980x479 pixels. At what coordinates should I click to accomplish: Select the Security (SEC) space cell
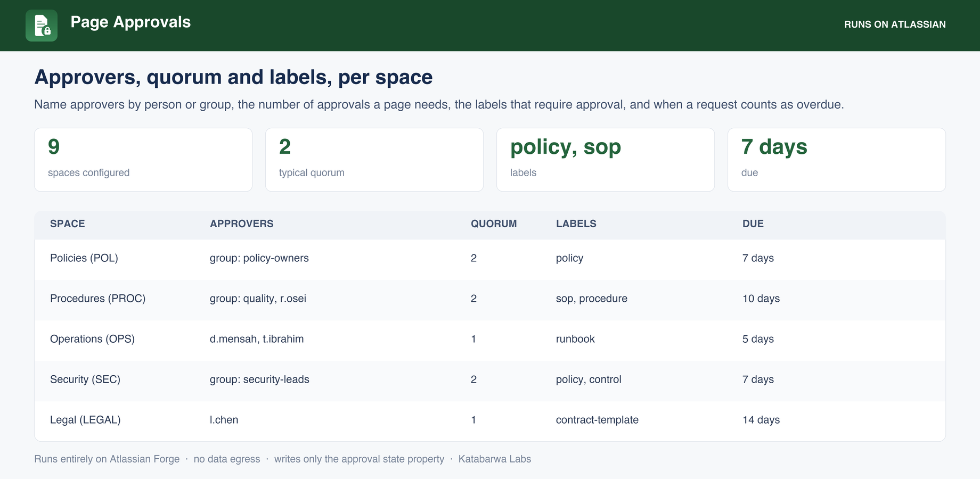pyautogui.click(x=85, y=379)
